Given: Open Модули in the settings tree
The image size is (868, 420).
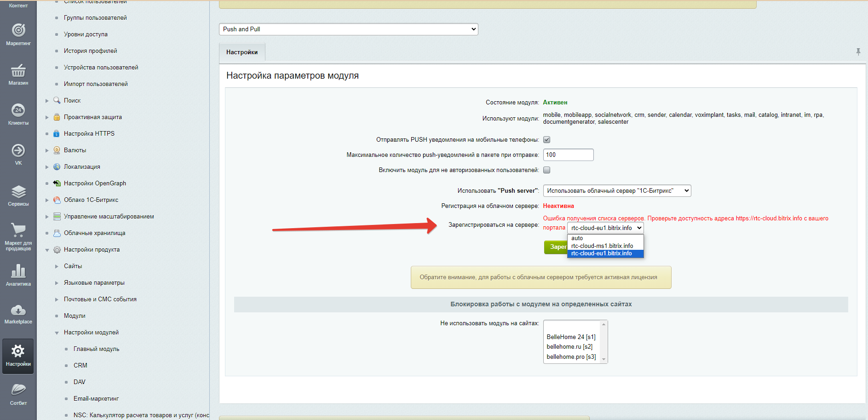Looking at the screenshot, I should [75, 316].
